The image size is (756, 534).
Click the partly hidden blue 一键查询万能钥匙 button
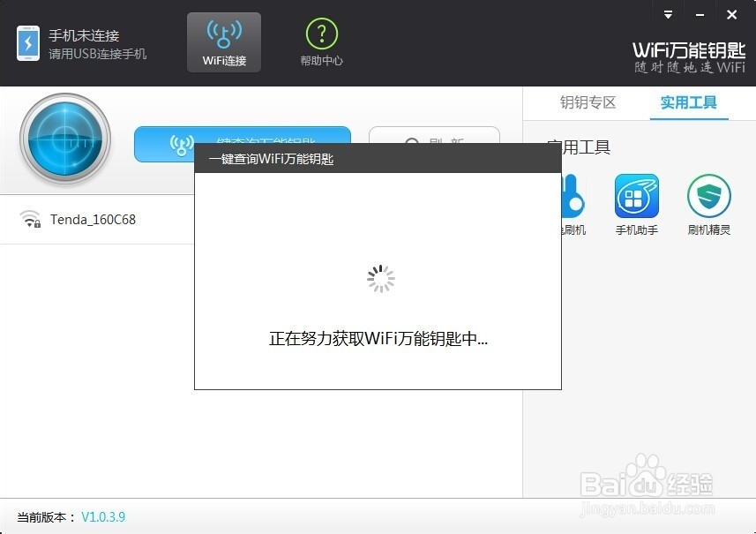pos(243,135)
